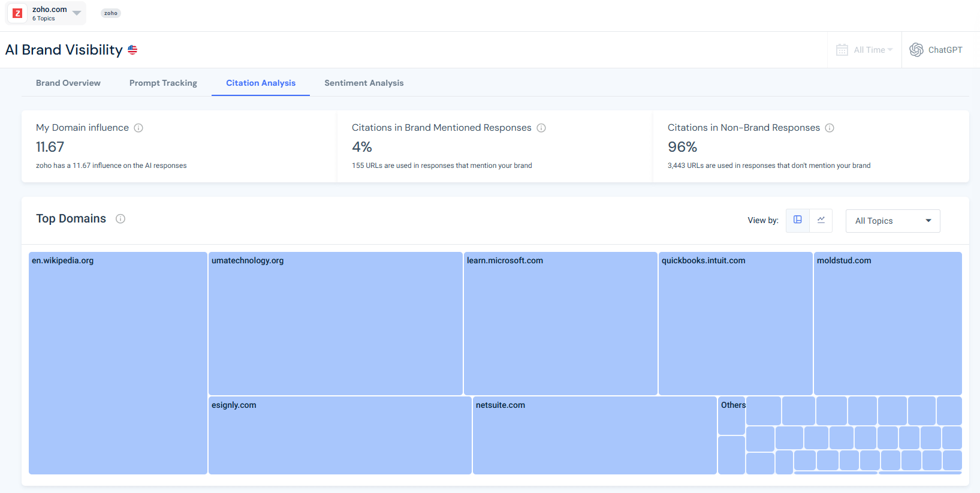Click the red Zoho project logo icon
Screen dimensions: 980x493
click(17, 13)
